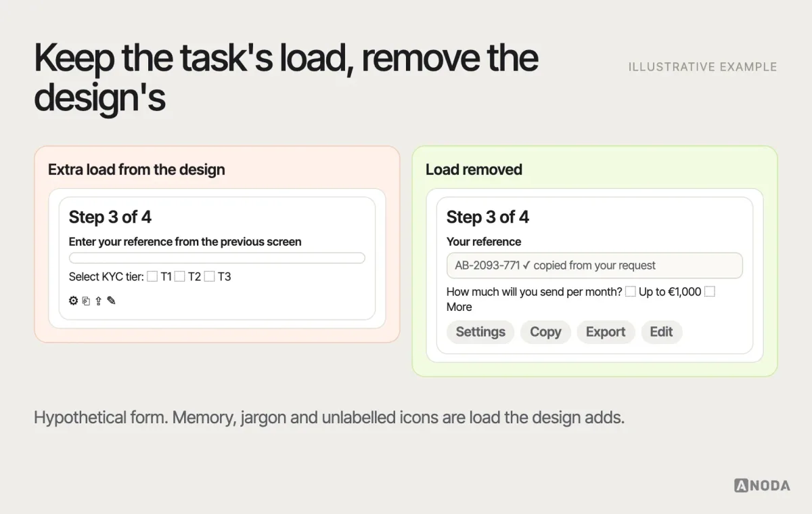Click the prefilled AB-2093-771 reference field
Image resolution: width=812 pixels, height=514 pixels.
point(594,265)
